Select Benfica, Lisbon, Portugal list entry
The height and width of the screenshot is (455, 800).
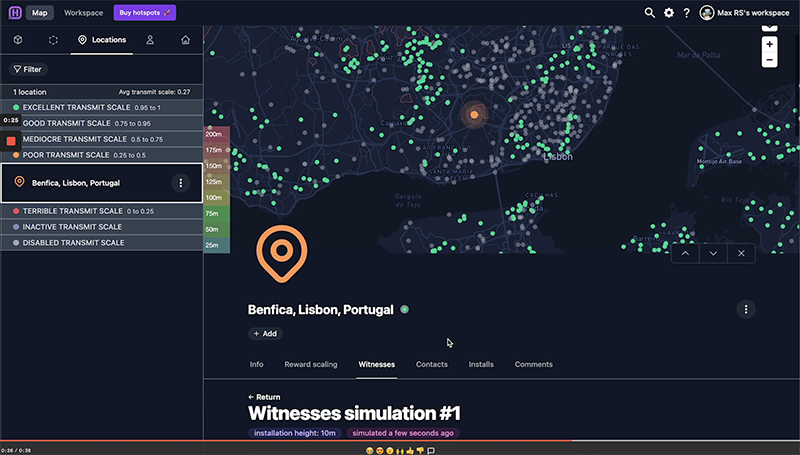tap(102, 183)
